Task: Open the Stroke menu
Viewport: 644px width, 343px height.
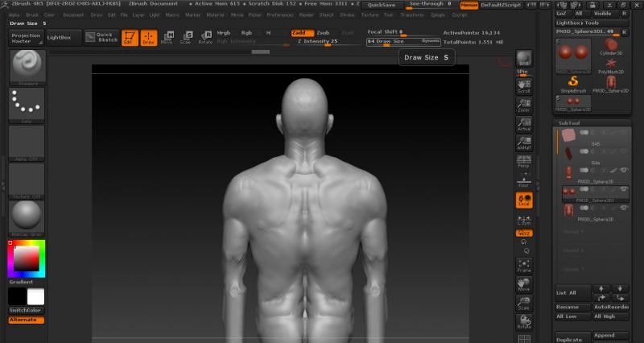Action: coord(347,14)
